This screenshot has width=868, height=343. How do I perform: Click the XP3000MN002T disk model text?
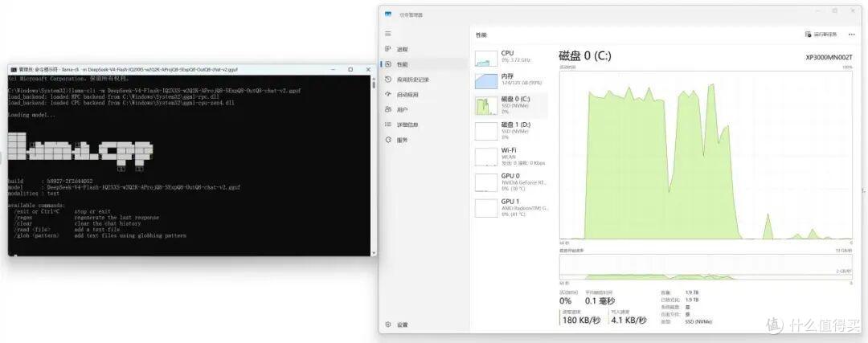coord(829,58)
